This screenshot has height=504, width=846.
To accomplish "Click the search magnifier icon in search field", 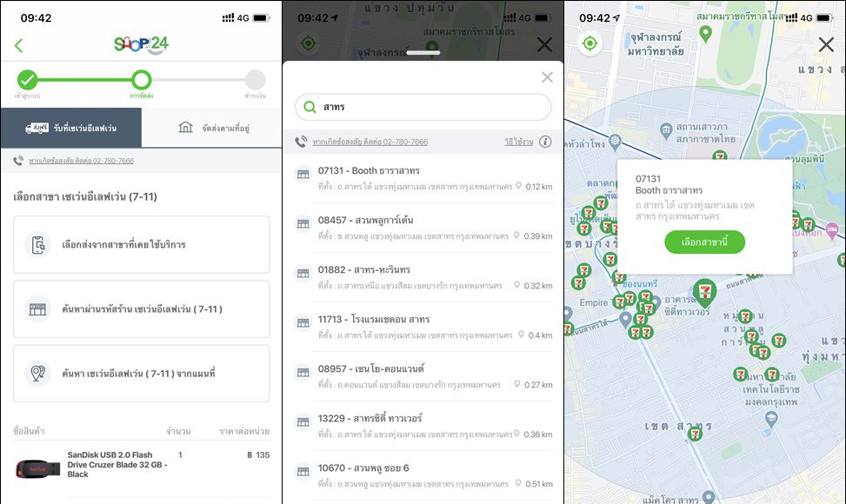I will click(x=310, y=107).
